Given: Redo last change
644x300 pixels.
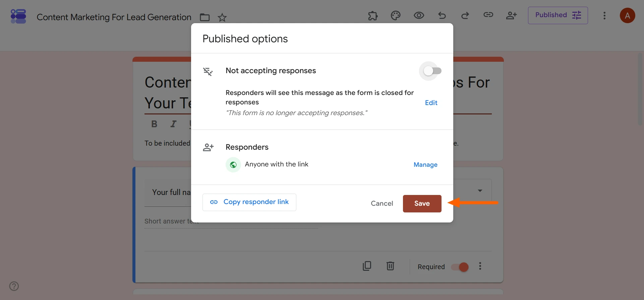Looking at the screenshot, I should [x=465, y=15].
